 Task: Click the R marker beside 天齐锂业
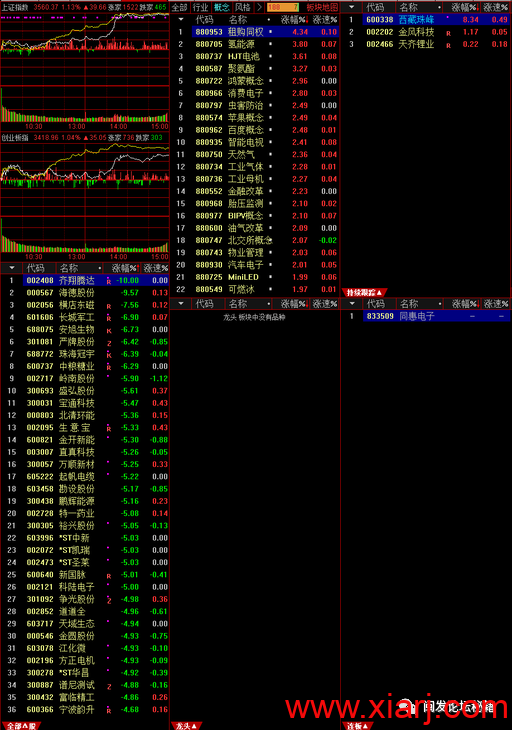point(448,45)
